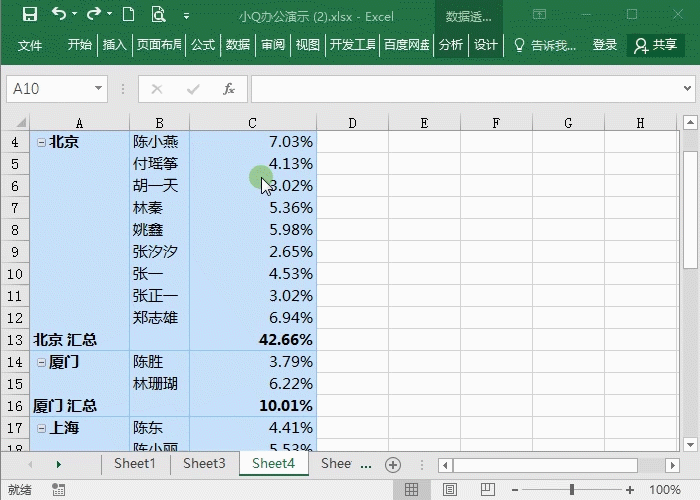Switch to the 数据 ribbon tab
This screenshot has height=500, width=700.
[x=238, y=45]
